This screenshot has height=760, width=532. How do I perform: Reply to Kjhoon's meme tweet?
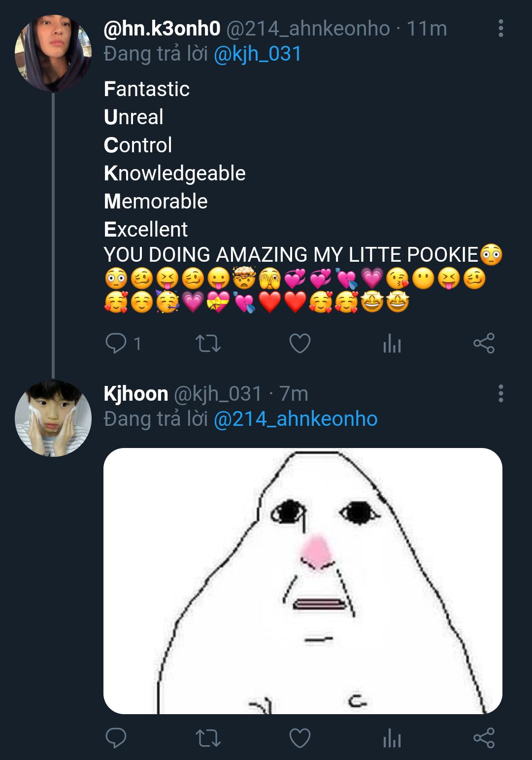116,738
